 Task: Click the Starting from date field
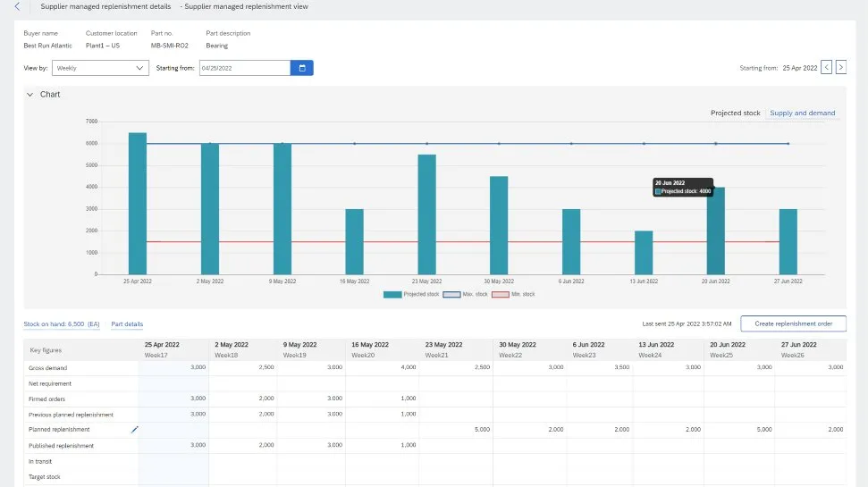pyautogui.click(x=244, y=68)
